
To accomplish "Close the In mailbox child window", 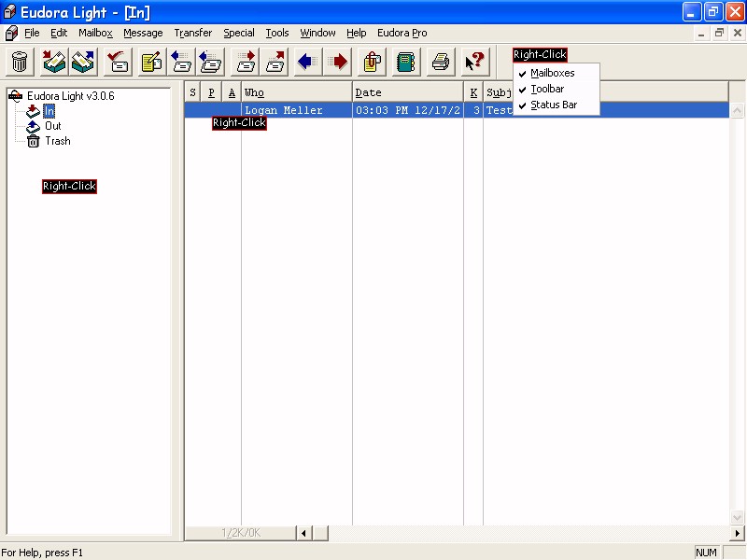I will click(x=738, y=33).
